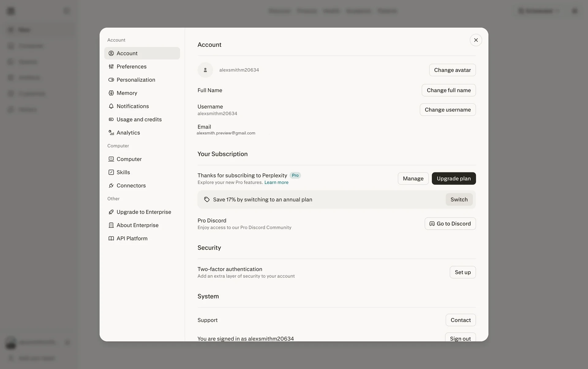
Task: Click the Skills pencil-square icon
Action: click(111, 172)
